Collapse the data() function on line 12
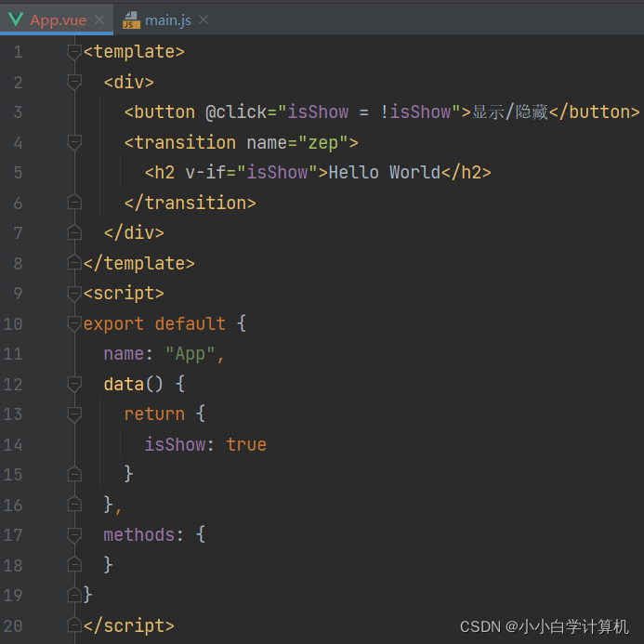The image size is (644, 644). [x=74, y=385]
